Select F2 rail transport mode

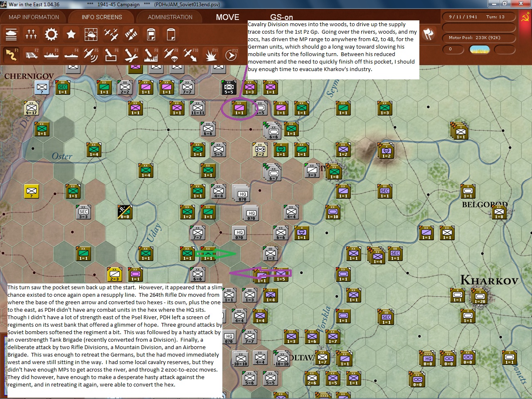[31, 54]
